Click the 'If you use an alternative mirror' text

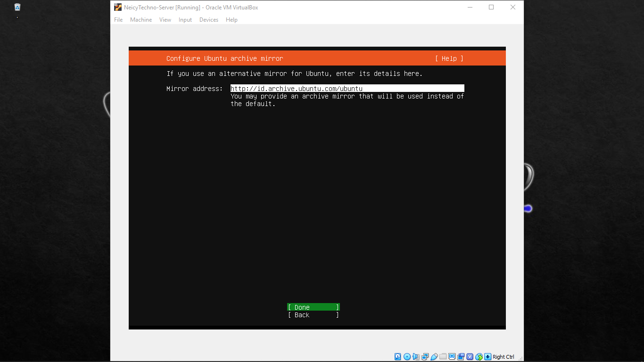click(295, 74)
